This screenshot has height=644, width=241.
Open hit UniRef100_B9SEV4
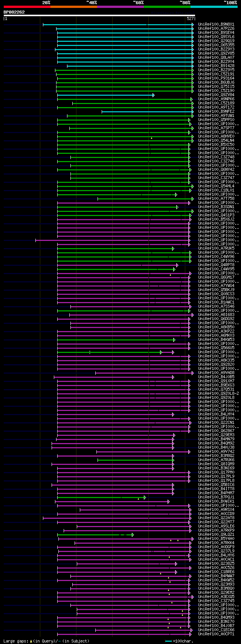[x=216, y=33]
